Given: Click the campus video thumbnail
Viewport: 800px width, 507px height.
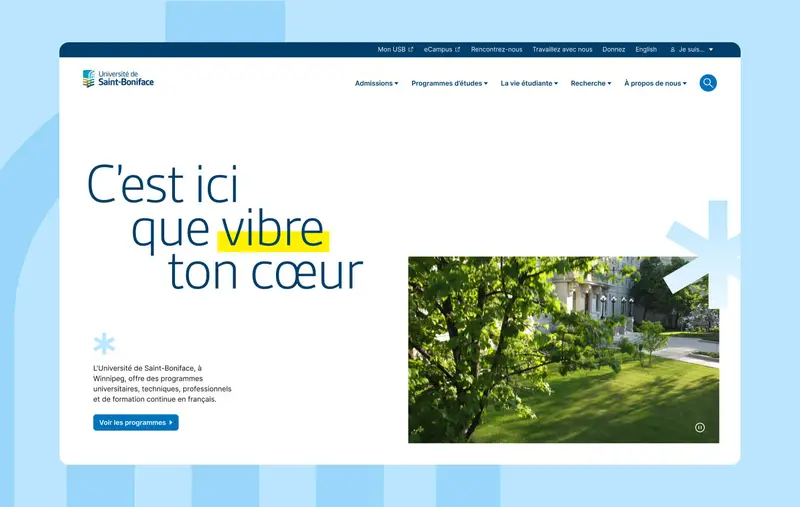Looking at the screenshot, I should tap(563, 349).
